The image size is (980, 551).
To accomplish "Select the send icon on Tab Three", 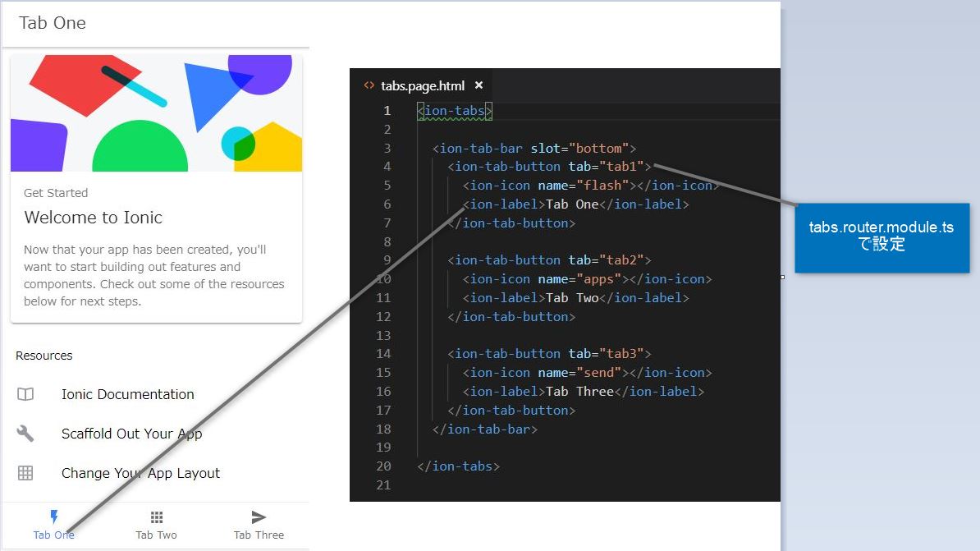I will 258,517.
